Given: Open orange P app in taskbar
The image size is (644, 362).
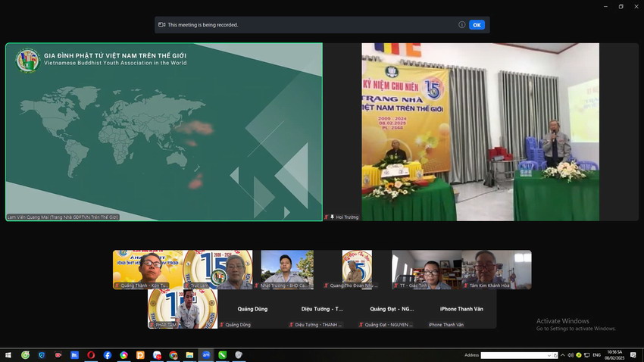Looking at the screenshot, I should (140, 355).
